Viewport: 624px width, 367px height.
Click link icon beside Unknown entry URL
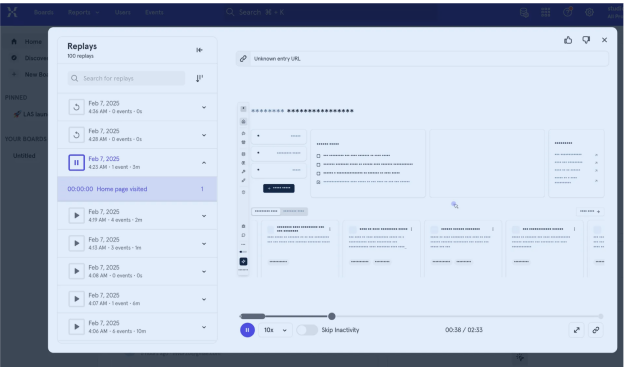(243, 59)
